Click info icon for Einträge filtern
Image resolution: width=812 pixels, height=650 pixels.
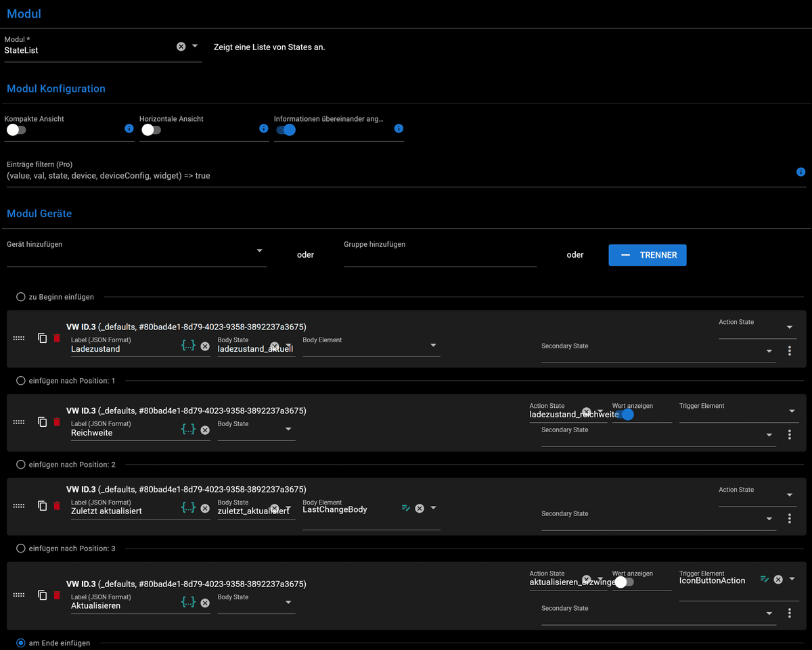click(x=800, y=172)
